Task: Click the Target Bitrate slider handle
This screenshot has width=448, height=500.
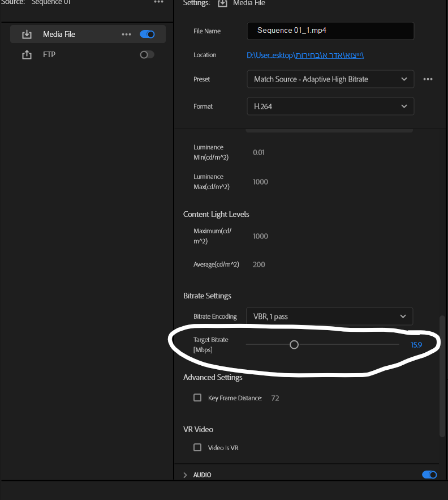Action: (294, 344)
